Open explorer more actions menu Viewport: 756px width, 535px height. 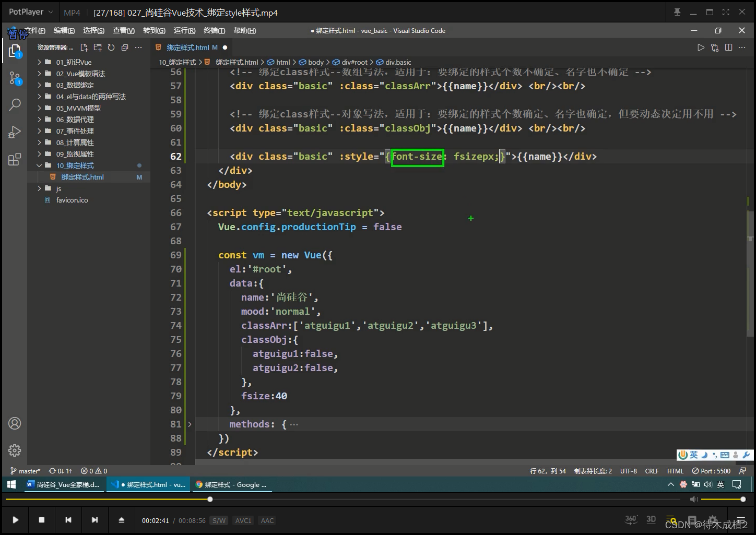pos(138,47)
